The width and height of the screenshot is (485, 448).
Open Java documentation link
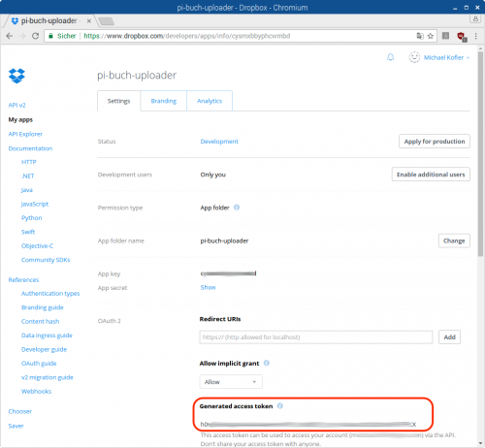[27, 190]
